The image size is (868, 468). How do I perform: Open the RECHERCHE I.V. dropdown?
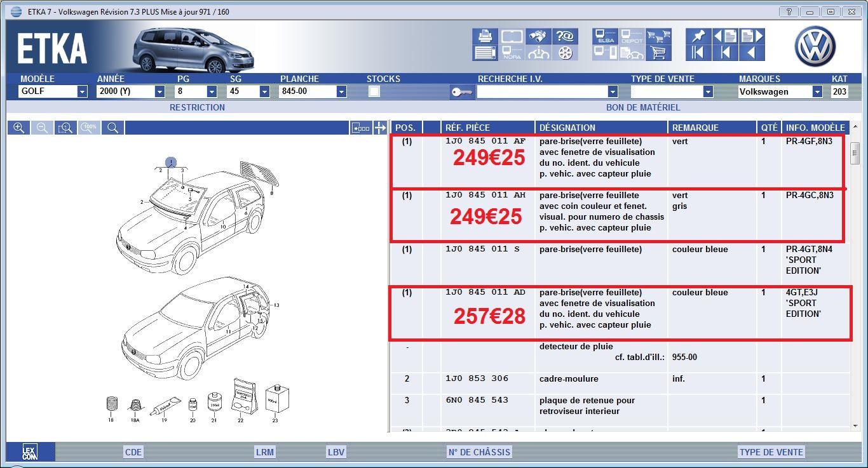[613, 91]
